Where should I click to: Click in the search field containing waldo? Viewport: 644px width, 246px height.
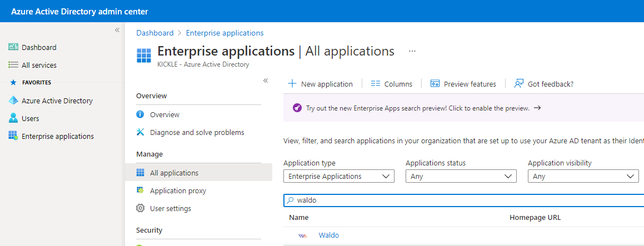[x=464, y=200]
